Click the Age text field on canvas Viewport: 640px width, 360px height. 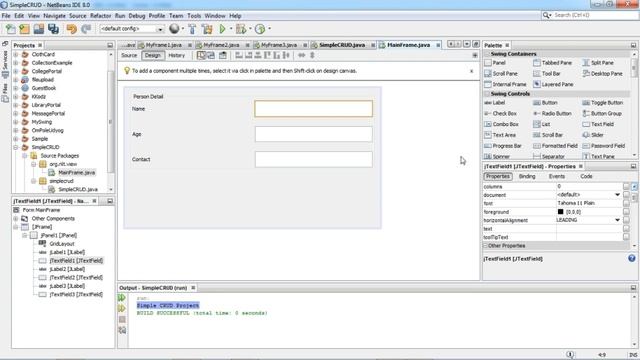pyautogui.click(x=313, y=134)
